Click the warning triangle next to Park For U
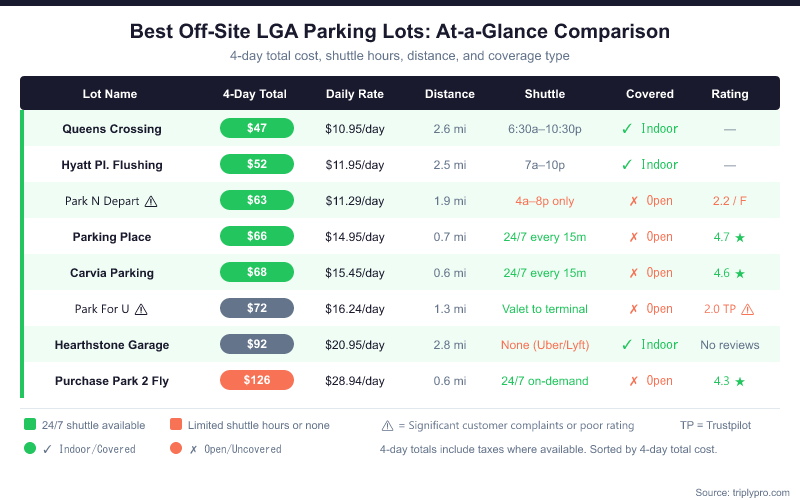Image resolution: width=800 pixels, height=500 pixels. point(141,309)
